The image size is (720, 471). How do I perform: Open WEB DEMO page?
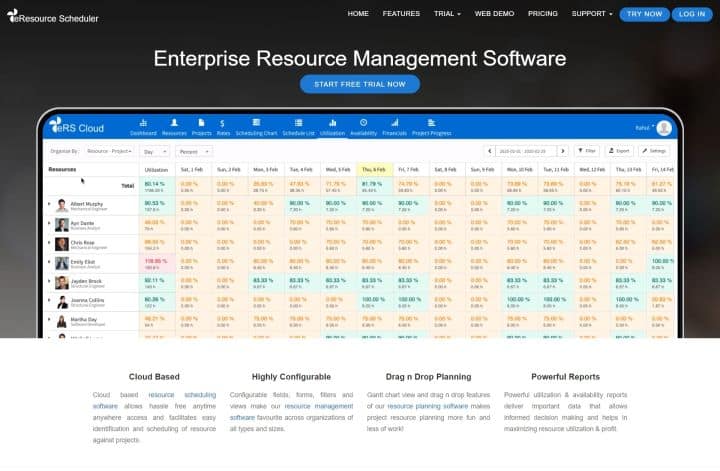(494, 14)
